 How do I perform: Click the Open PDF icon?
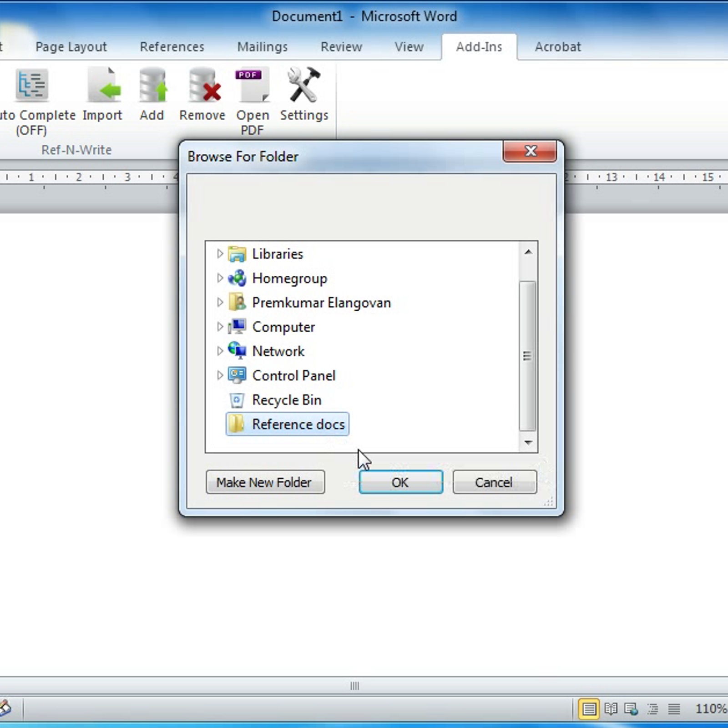click(x=253, y=86)
